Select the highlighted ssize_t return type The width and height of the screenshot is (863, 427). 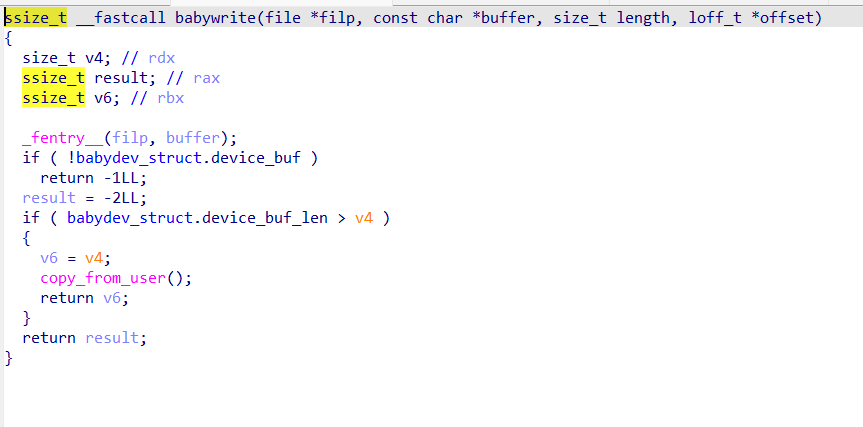tap(36, 18)
